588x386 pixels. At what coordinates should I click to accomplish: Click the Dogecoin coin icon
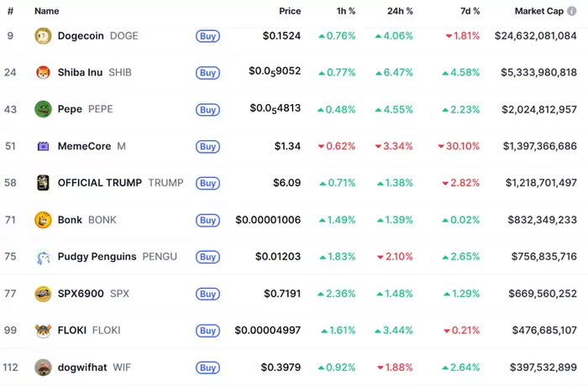tap(43, 36)
